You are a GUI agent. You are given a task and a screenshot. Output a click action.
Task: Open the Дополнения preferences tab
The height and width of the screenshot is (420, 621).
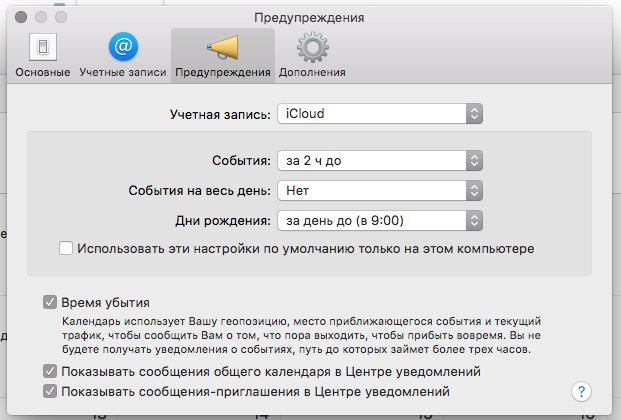[312, 55]
